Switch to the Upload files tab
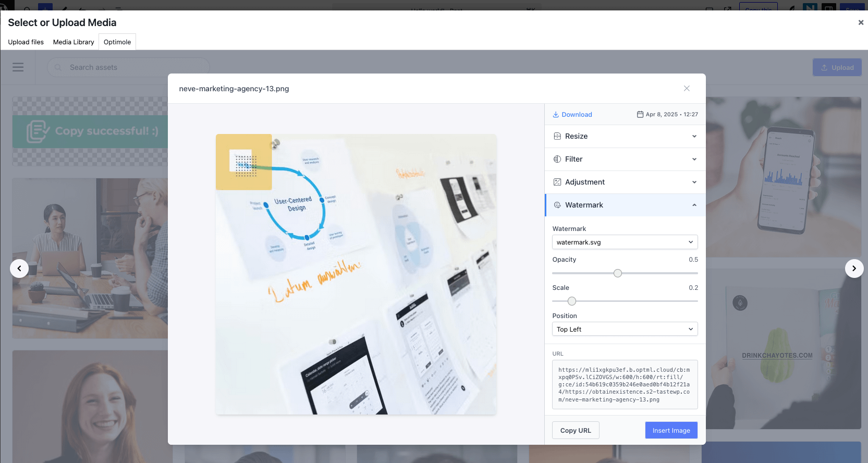Image resolution: width=868 pixels, height=463 pixels. [x=26, y=42]
